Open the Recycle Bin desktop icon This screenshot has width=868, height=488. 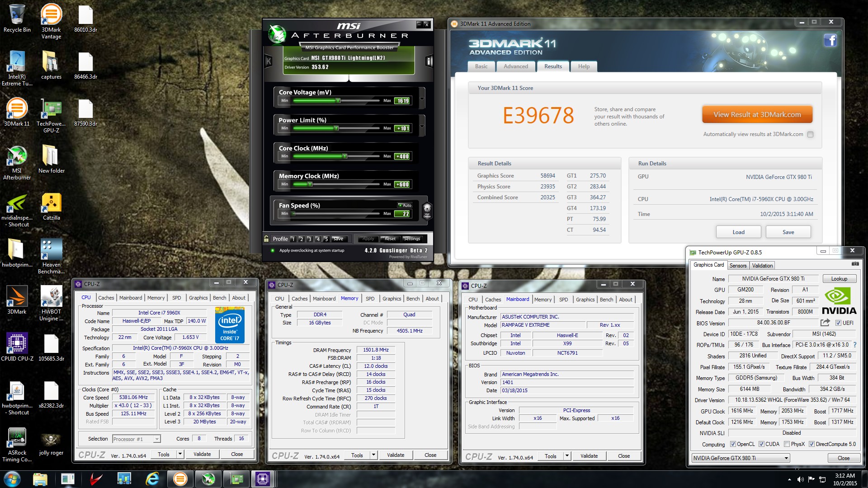click(x=17, y=18)
